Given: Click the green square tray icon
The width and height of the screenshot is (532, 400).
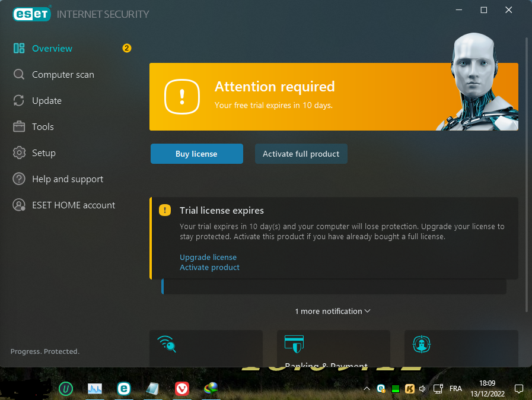Looking at the screenshot, I should (395, 389).
